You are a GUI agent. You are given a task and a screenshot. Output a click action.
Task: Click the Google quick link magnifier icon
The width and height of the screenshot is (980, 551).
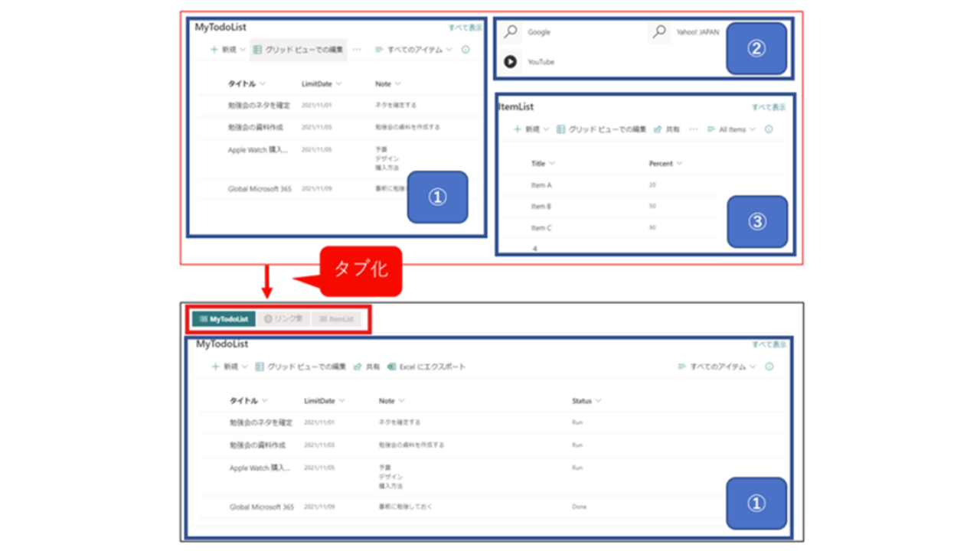(x=511, y=32)
